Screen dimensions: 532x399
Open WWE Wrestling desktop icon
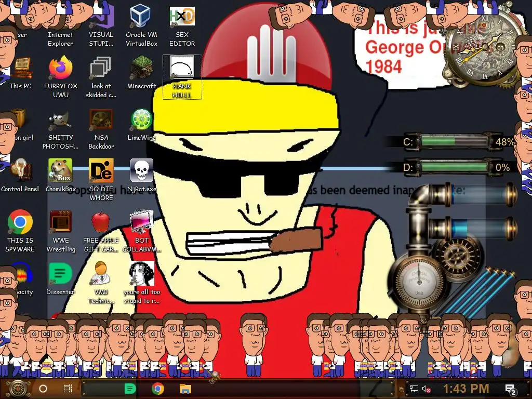click(x=61, y=231)
